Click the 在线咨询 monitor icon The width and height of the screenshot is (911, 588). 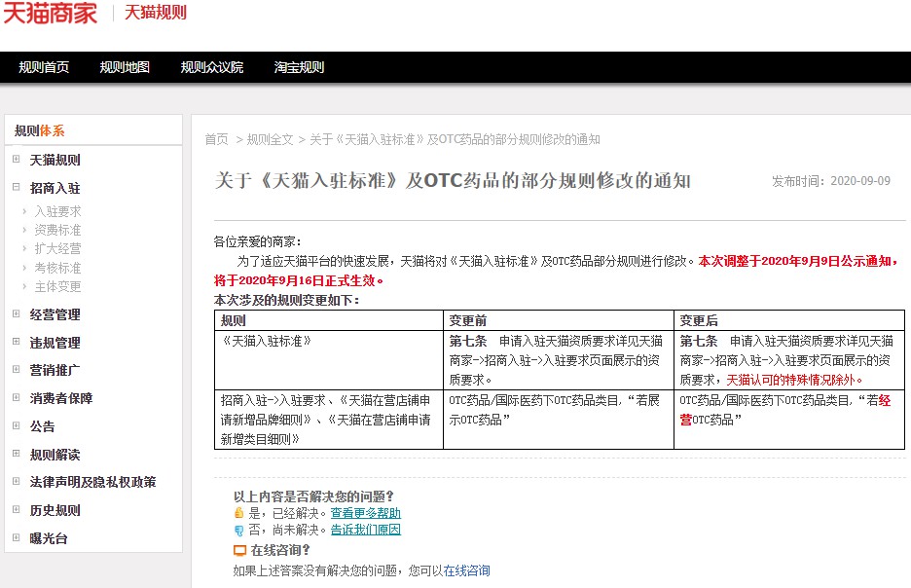(x=240, y=550)
